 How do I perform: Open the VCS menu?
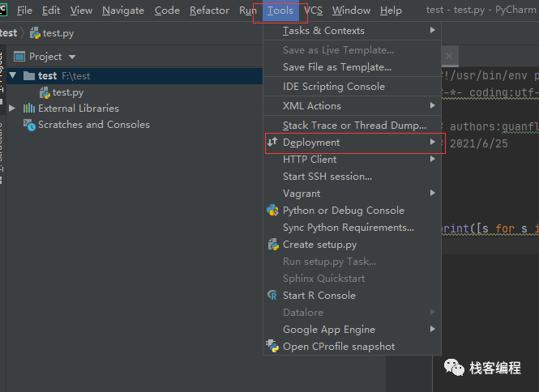click(x=313, y=11)
